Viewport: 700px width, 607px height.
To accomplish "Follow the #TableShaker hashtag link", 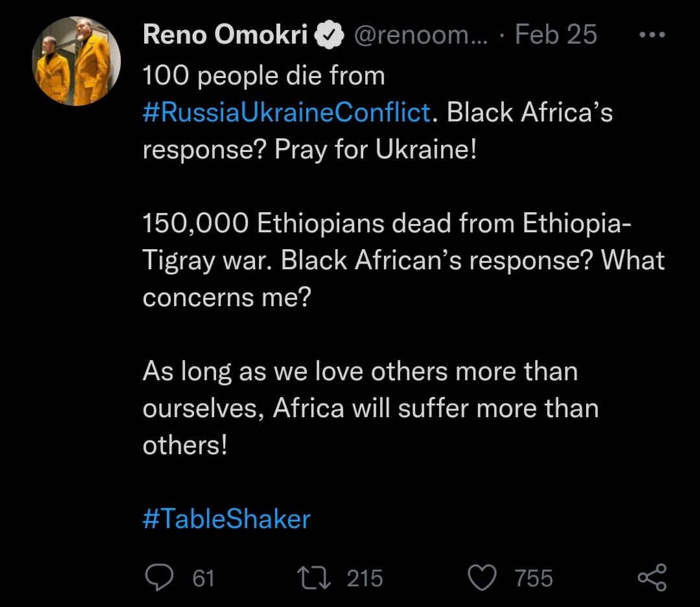I will pos(226,519).
